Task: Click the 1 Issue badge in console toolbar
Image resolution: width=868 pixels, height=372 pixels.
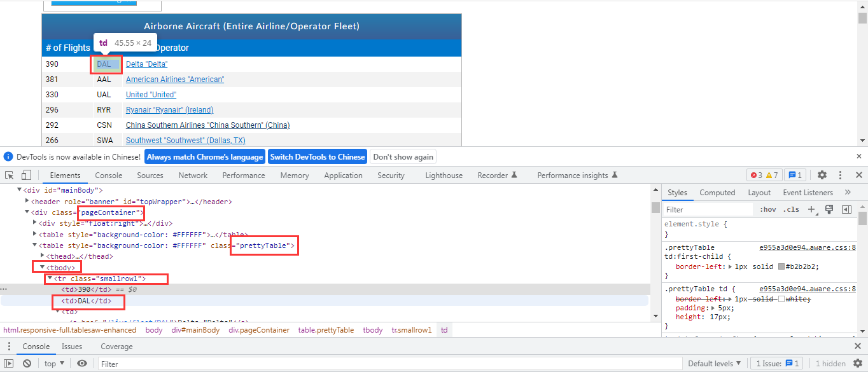Action: point(777,364)
